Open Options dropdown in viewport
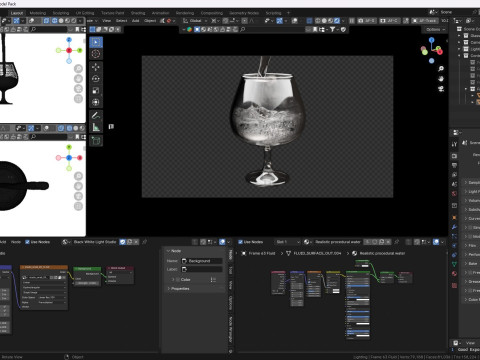The height and width of the screenshot is (360, 480). (435, 29)
